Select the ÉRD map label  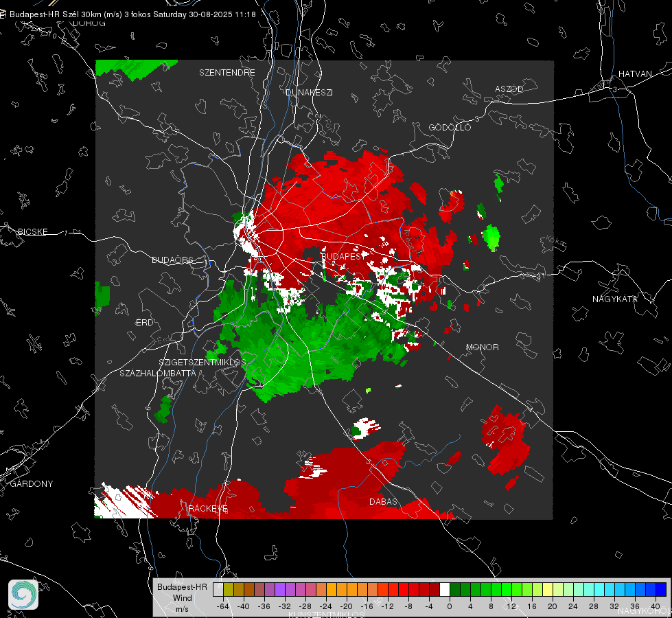pyautogui.click(x=144, y=323)
